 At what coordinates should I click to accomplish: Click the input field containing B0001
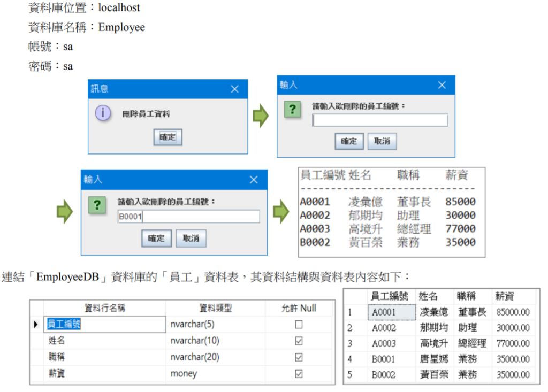point(188,217)
